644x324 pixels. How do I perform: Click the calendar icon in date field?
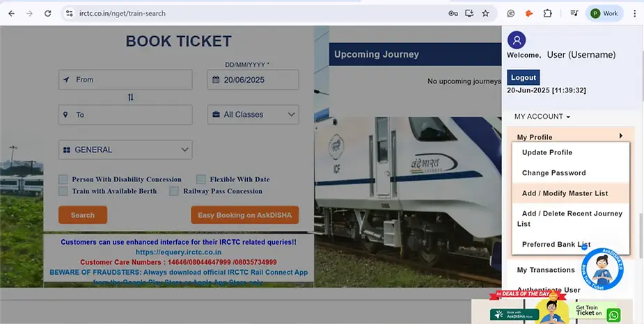(216, 79)
